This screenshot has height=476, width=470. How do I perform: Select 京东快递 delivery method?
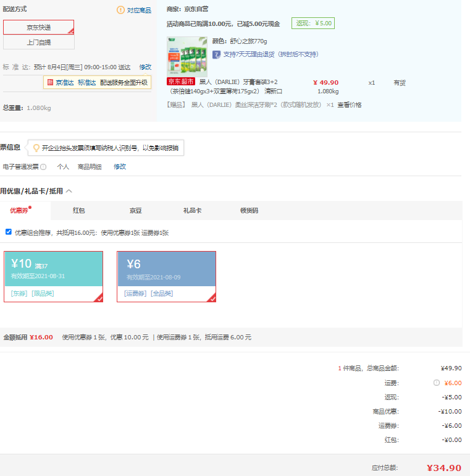click(x=38, y=27)
